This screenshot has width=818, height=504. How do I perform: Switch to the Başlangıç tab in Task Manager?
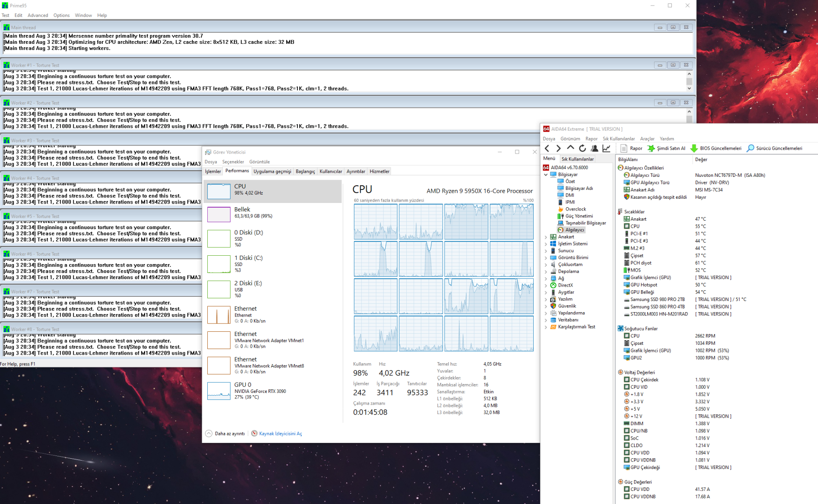(x=305, y=171)
